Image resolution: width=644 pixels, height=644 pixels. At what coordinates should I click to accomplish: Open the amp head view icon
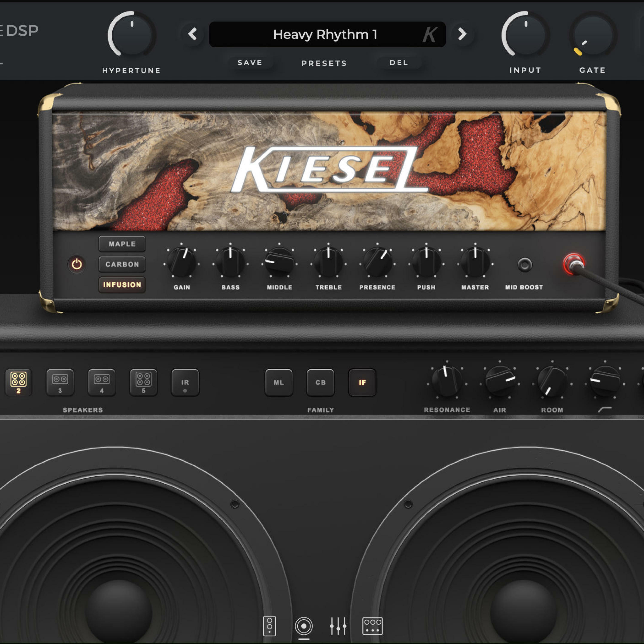point(269,626)
